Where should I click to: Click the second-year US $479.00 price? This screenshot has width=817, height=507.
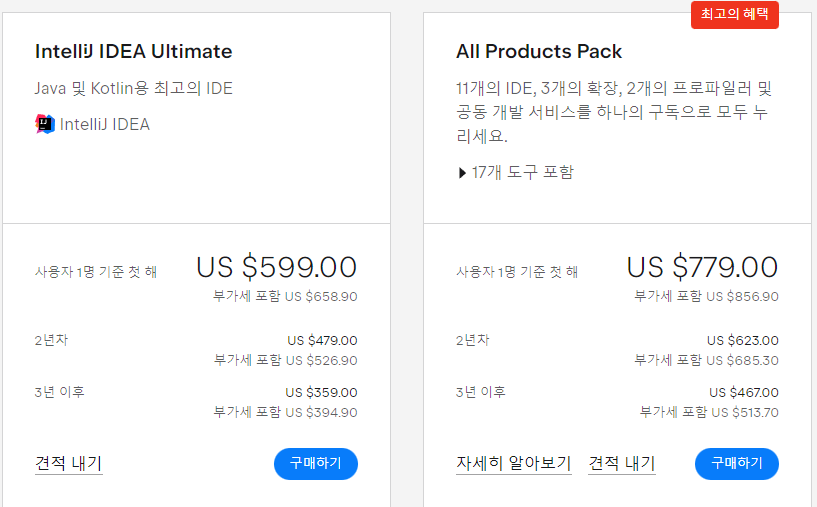tap(321, 340)
